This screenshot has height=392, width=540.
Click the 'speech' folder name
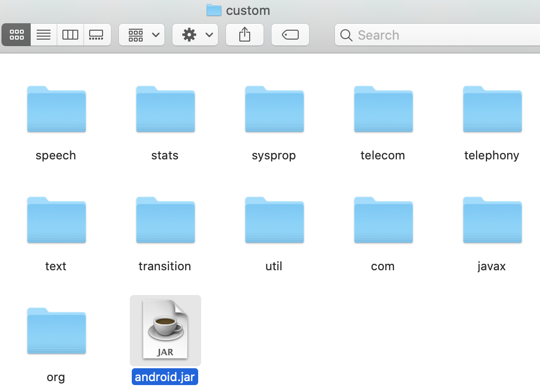pos(56,155)
